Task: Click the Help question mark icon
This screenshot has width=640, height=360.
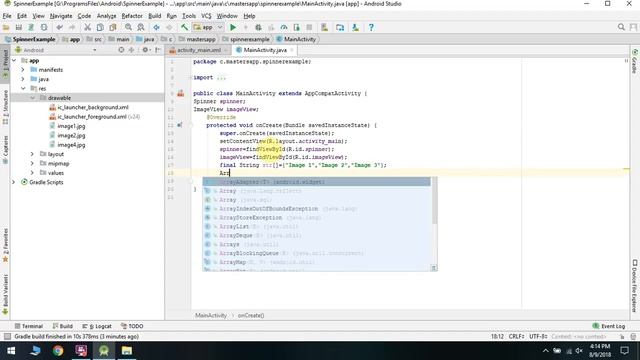Action: coord(371,27)
